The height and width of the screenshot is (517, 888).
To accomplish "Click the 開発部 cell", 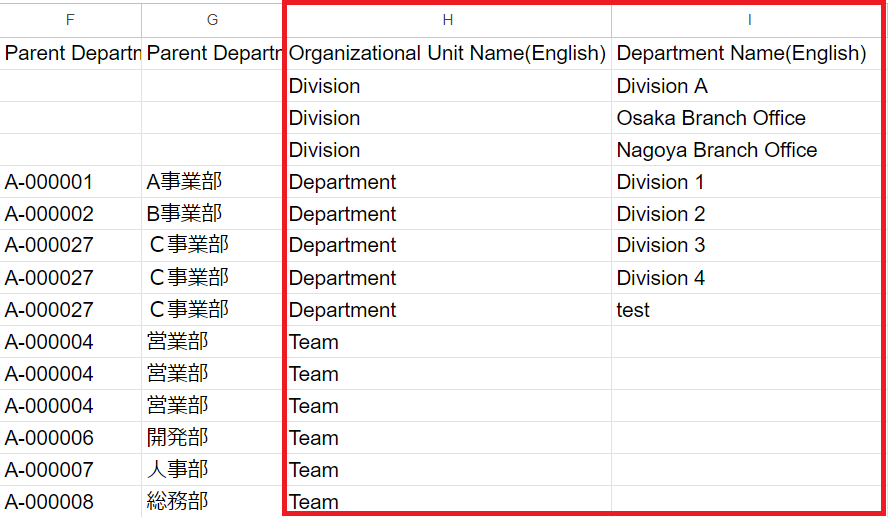I will [x=177, y=438].
